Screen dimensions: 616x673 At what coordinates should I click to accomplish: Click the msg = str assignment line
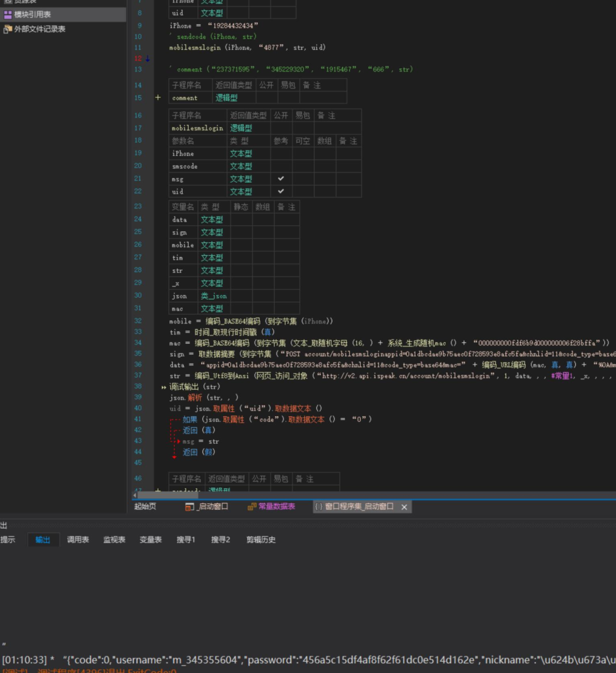201,442
